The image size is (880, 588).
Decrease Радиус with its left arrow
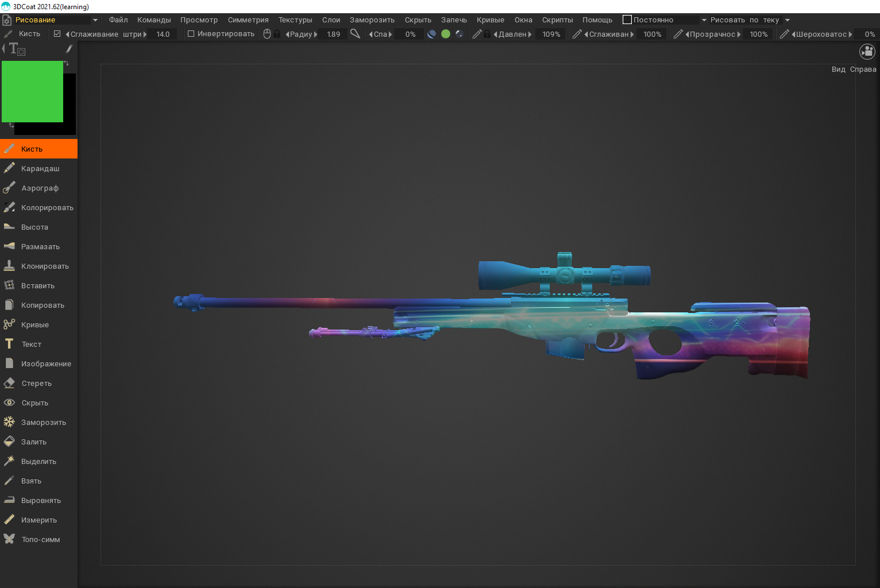(287, 34)
